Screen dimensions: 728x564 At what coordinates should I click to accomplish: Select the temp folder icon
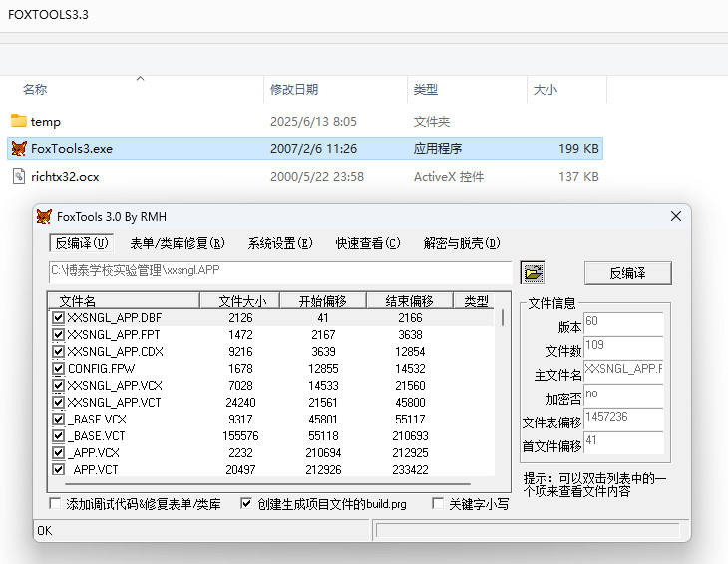pyautogui.click(x=18, y=121)
